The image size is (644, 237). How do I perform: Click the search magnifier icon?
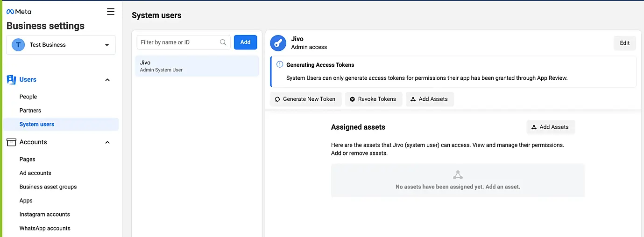pos(223,42)
